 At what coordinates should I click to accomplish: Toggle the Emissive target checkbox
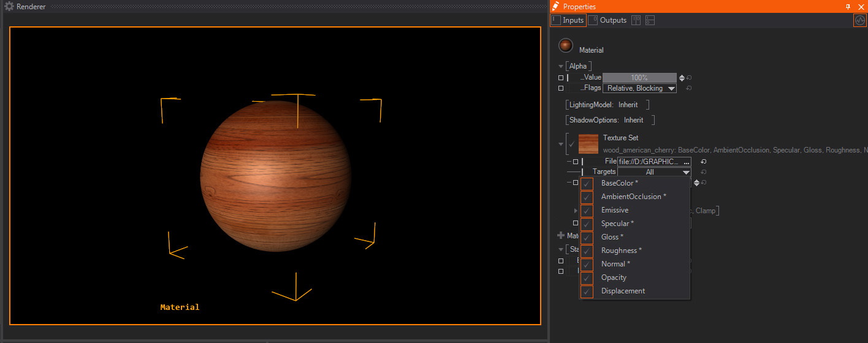[x=587, y=210]
